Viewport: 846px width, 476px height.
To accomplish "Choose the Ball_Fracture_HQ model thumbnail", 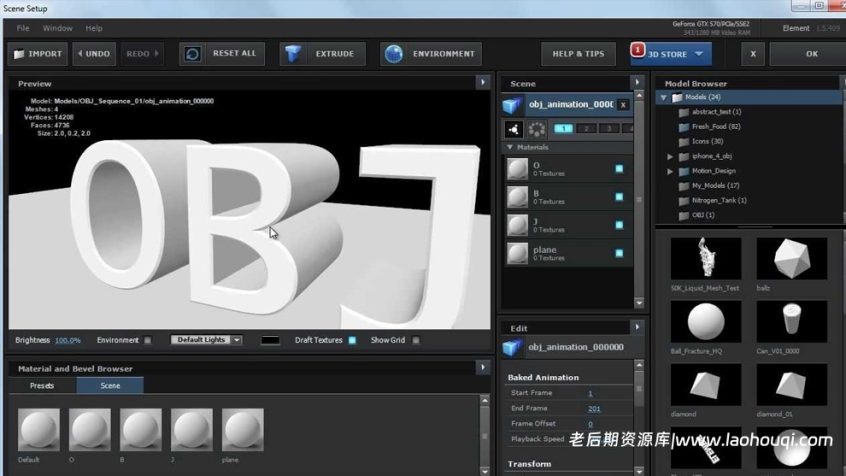I will tap(706, 322).
